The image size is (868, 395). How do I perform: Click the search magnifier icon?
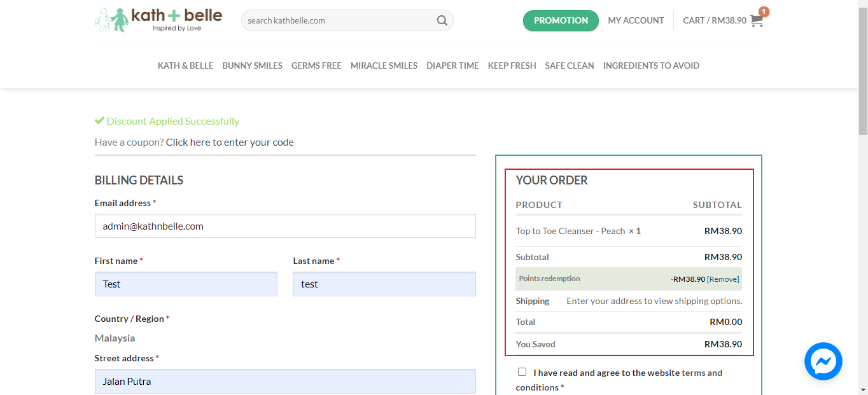[x=442, y=20]
